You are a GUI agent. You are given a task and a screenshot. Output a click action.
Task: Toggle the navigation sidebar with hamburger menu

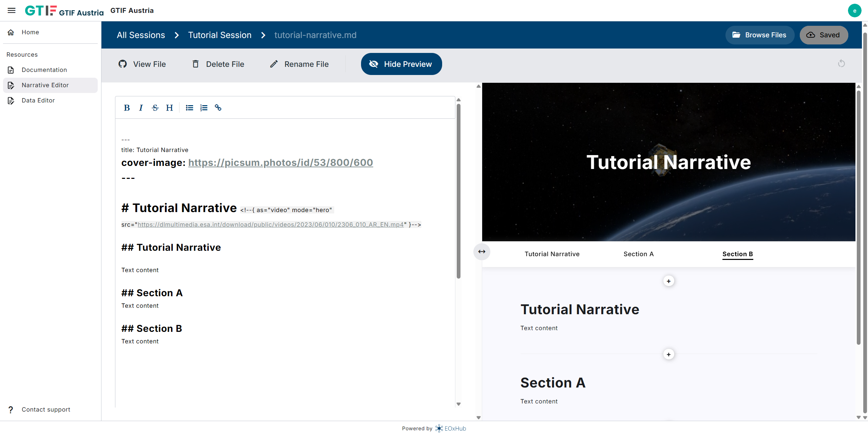[11, 10]
